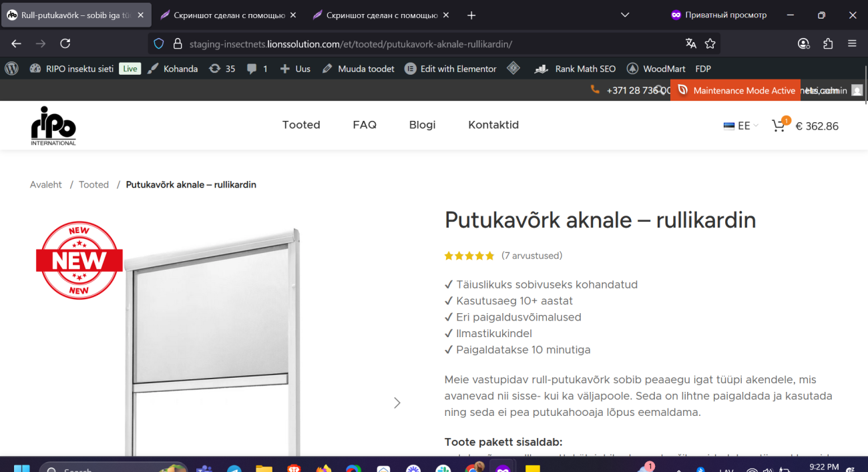
Task: Select the Kontaktid menu item
Action: pos(493,125)
